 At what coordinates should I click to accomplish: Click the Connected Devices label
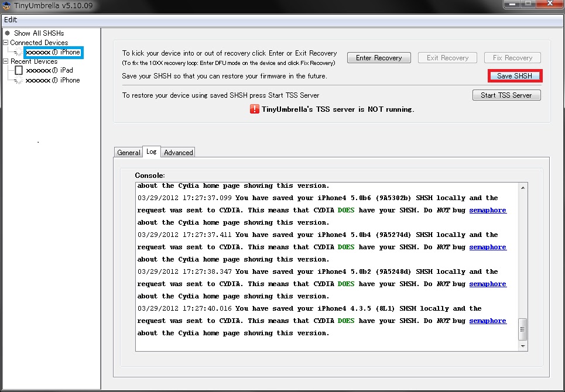point(39,43)
